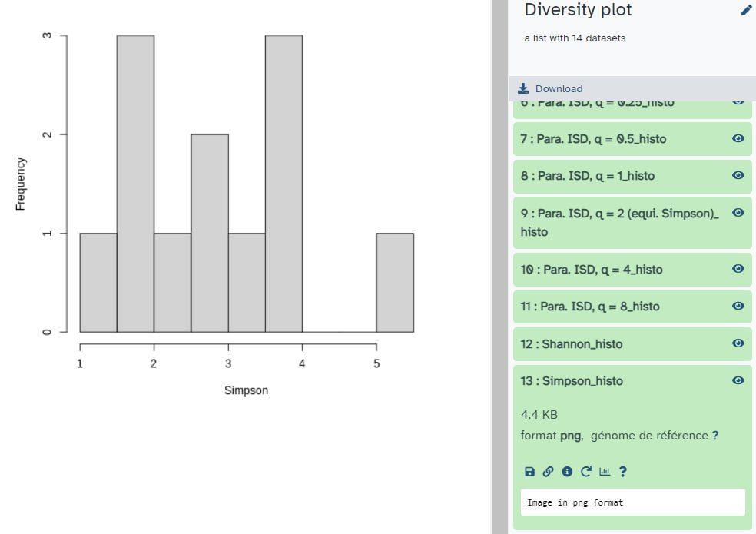Click the save disk icon under Simpson_histo
The width and height of the screenshot is (756, 534).
[529, 471]
